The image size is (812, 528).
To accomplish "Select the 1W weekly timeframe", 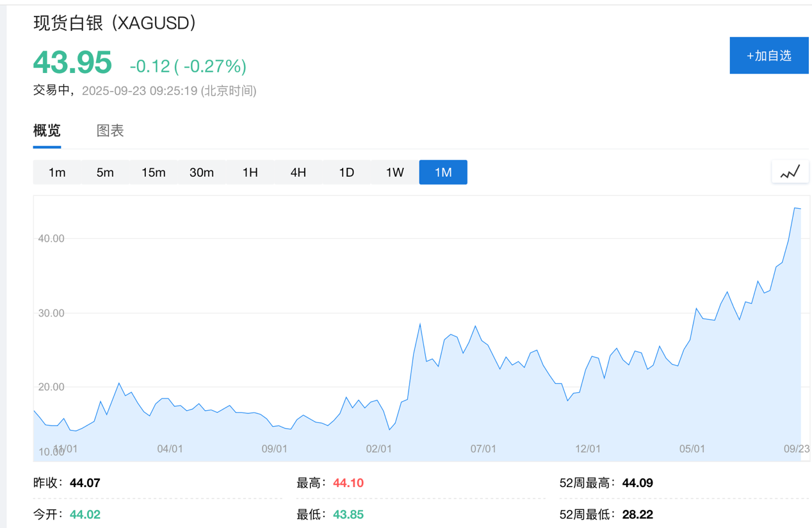I will click(x=394, y=172).
